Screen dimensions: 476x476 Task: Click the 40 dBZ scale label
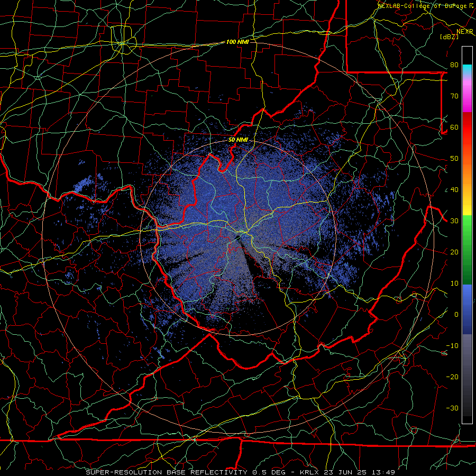tap(454, 190)
